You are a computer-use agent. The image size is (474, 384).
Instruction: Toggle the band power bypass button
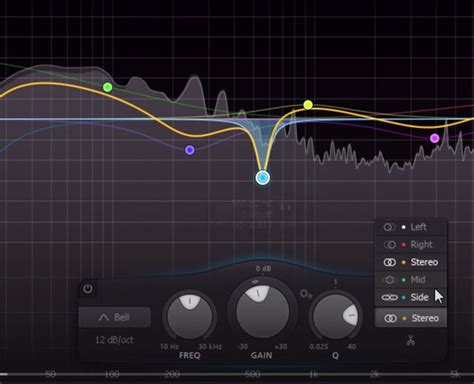click(x=88, y=288)
